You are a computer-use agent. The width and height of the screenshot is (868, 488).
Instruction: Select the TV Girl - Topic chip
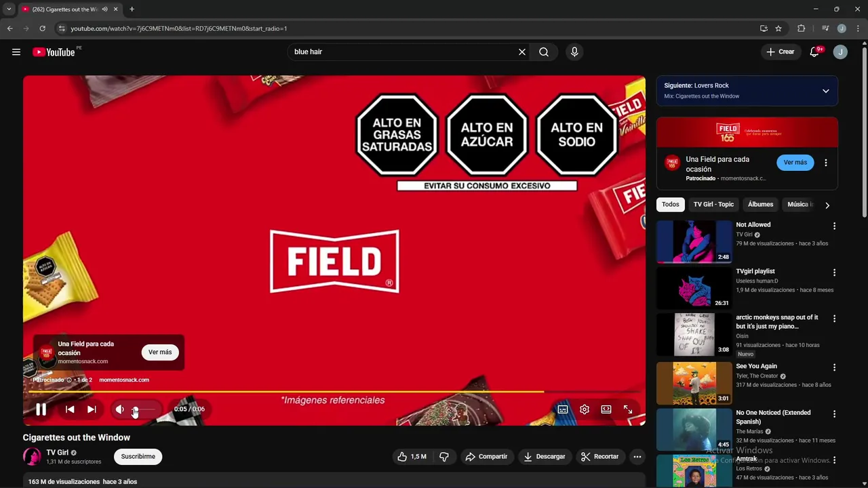click(x=713, y=205)
